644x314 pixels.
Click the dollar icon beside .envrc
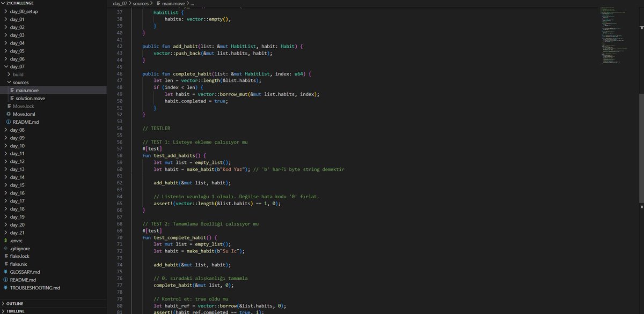click(5, 241)
